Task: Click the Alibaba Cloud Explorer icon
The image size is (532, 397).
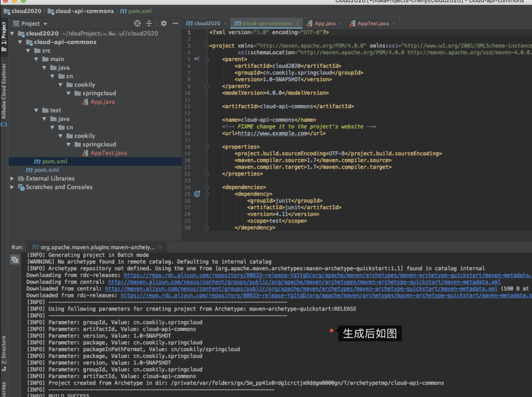Action: click(4, 124)
